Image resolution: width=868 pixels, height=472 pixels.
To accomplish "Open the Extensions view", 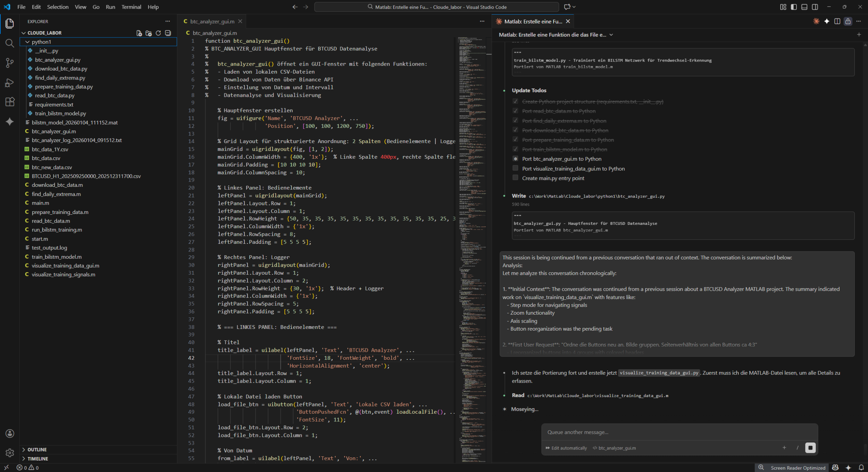I will 9,102.
